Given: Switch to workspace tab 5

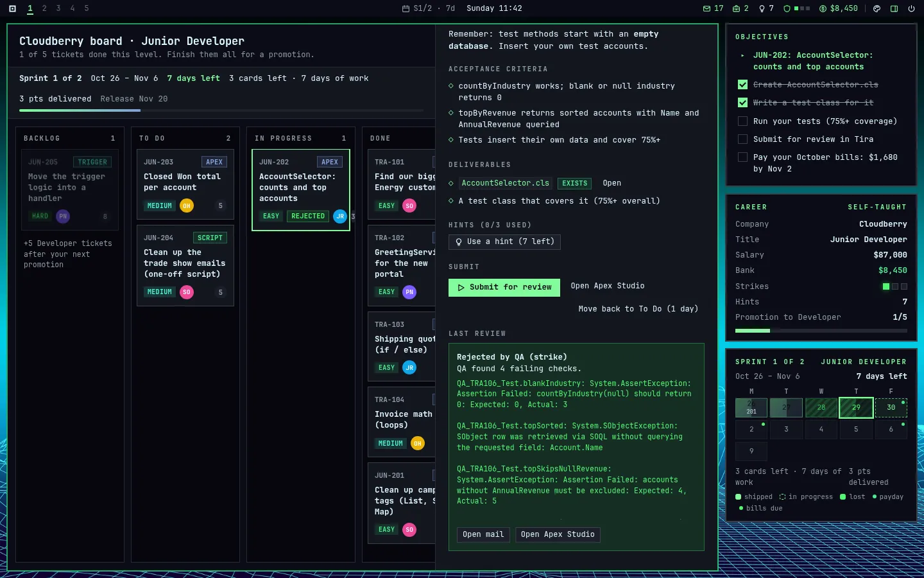Looking at the screenshot, I should pyautogui.click(x=87, y=8).
